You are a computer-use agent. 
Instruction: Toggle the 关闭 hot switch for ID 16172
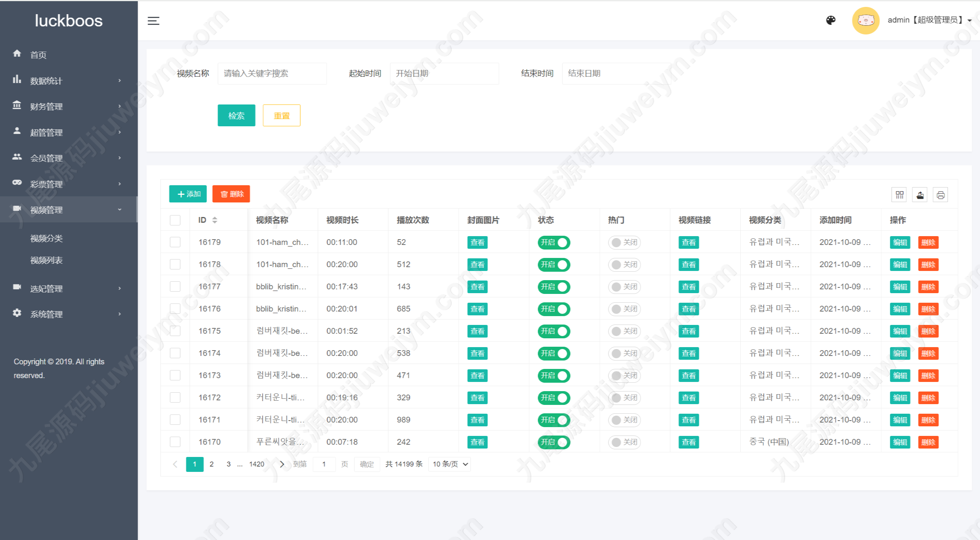(x=624, y=398)
